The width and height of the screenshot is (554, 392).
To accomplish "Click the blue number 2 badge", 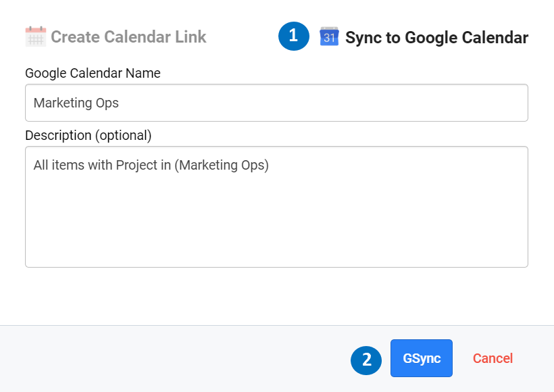I will (366, 360).
